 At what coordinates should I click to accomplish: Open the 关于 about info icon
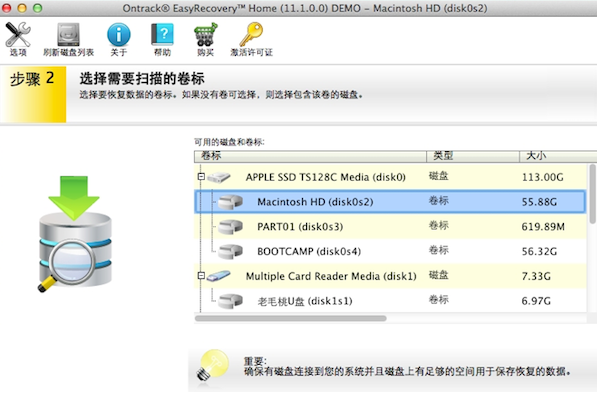coord(118,35)
